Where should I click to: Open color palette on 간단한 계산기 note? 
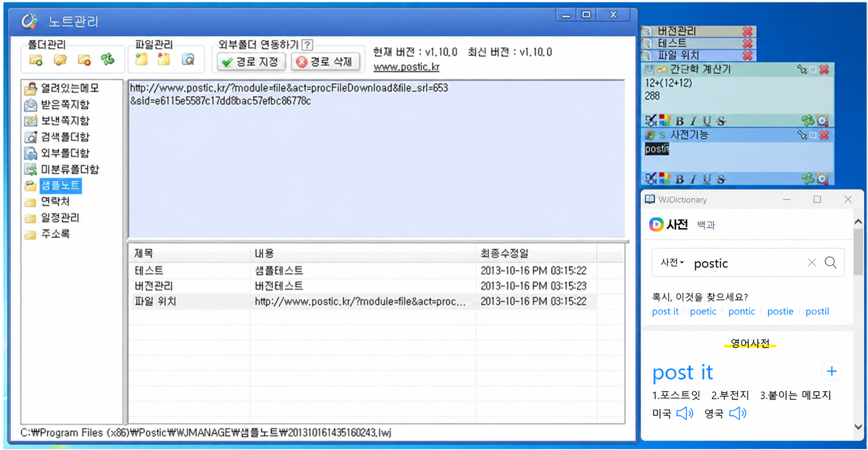pyautogui.click(x=665, y=120)
